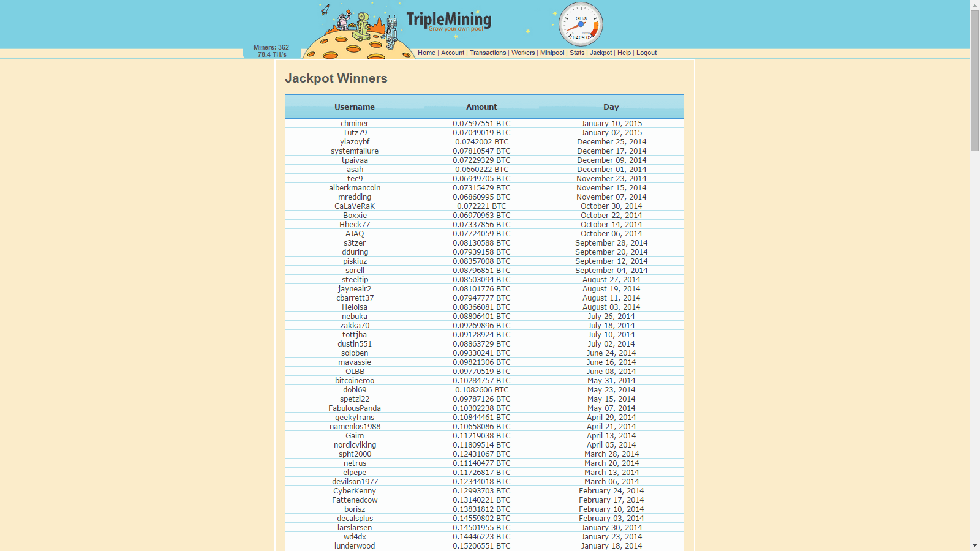Click amount 0.08130588 BTC
This screenshot has height=551, width=980.
click(481, 243)
